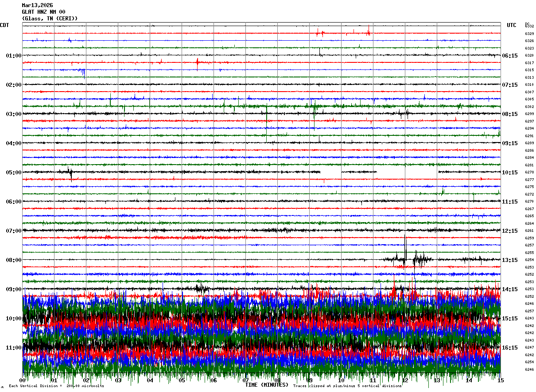Click the "TIME (MINUTES)" axis title

click(x=267, y=385)
